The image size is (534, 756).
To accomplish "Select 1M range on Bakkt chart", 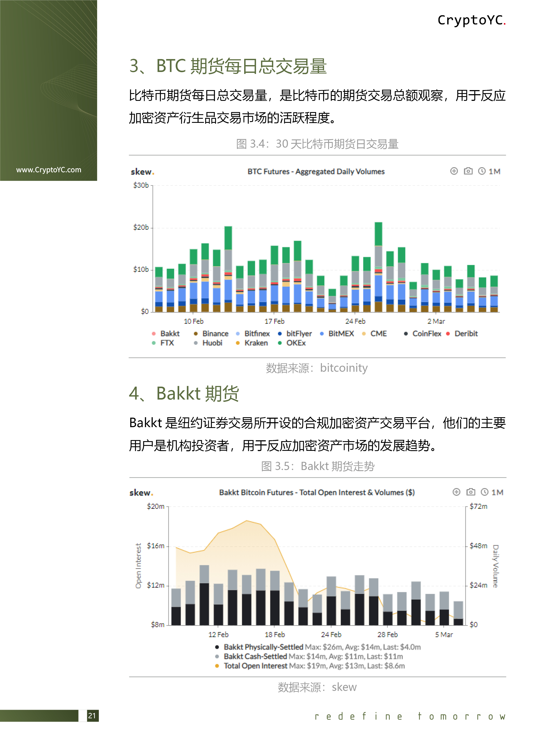I will (x=497, y=492).
